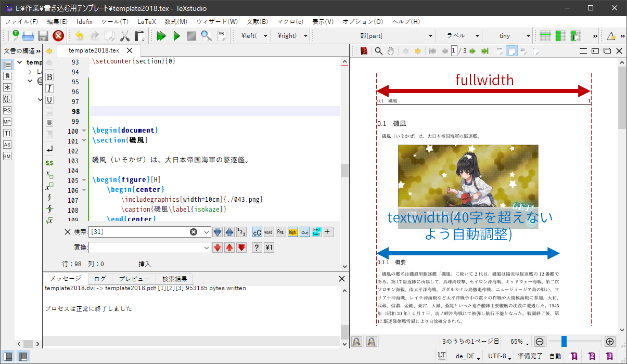Toggle the bottom panel in the status bar
This screenshot has height=364, width=627.
coord(23,357)
